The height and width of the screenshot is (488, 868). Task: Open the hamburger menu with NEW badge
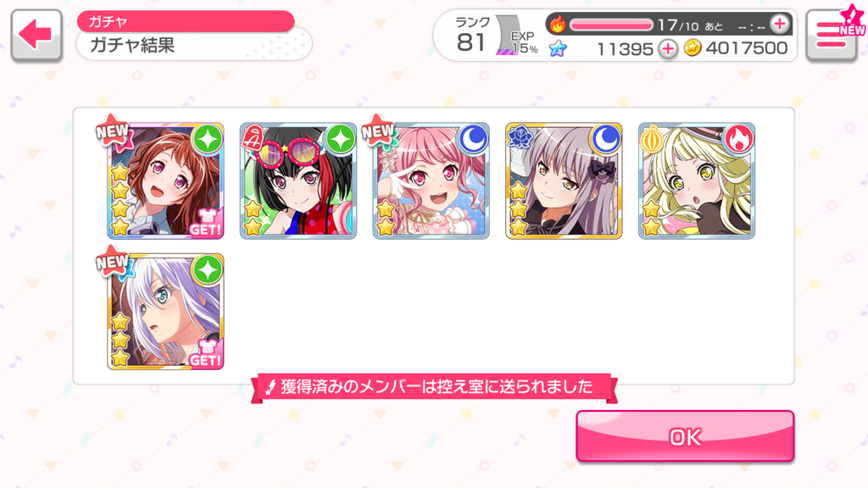tap(832, 34)
